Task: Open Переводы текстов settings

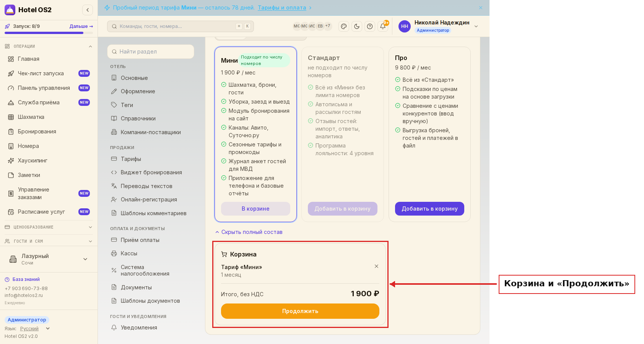Action: coord(151,186)
